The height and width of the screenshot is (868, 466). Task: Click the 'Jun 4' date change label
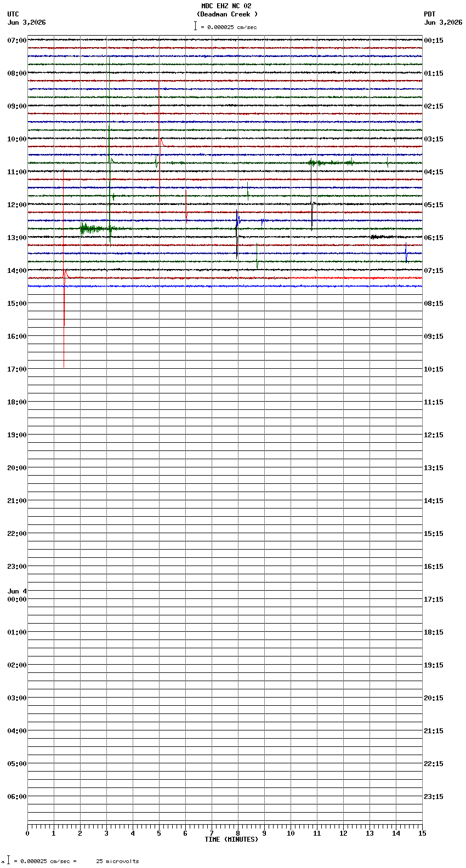pos(17,591)
